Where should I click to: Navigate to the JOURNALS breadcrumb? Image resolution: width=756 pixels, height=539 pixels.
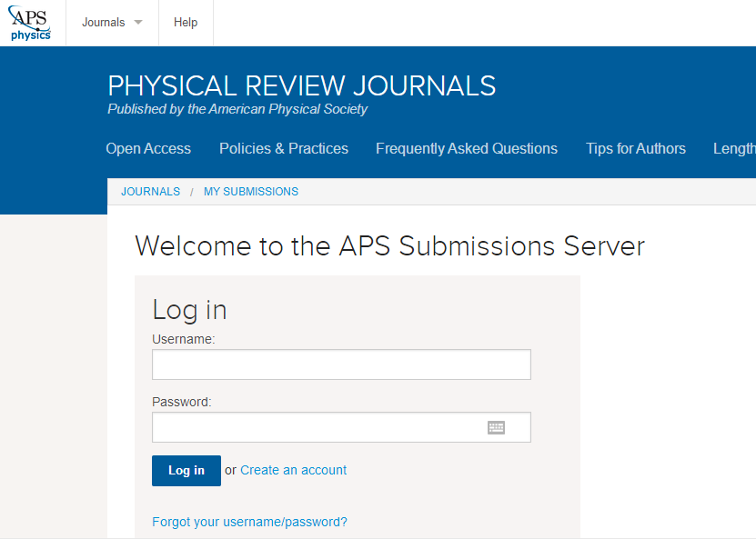(x=150, y=192)
